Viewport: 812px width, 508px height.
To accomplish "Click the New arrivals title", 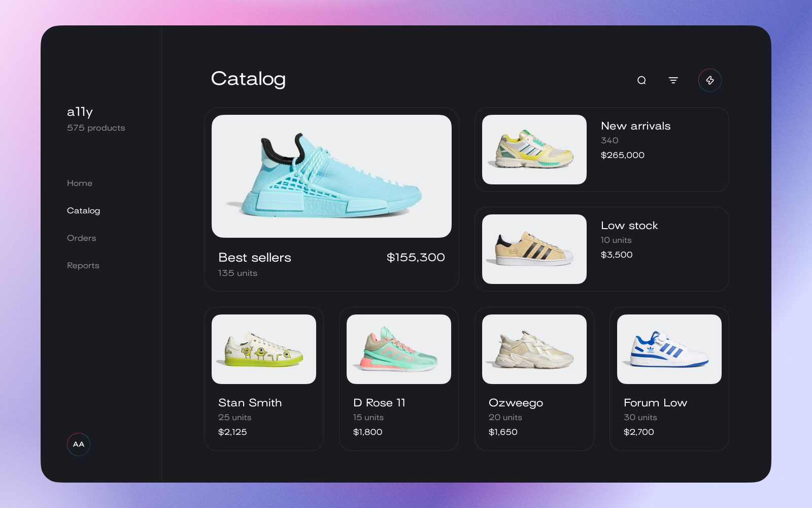I will [x=636, y=126].
